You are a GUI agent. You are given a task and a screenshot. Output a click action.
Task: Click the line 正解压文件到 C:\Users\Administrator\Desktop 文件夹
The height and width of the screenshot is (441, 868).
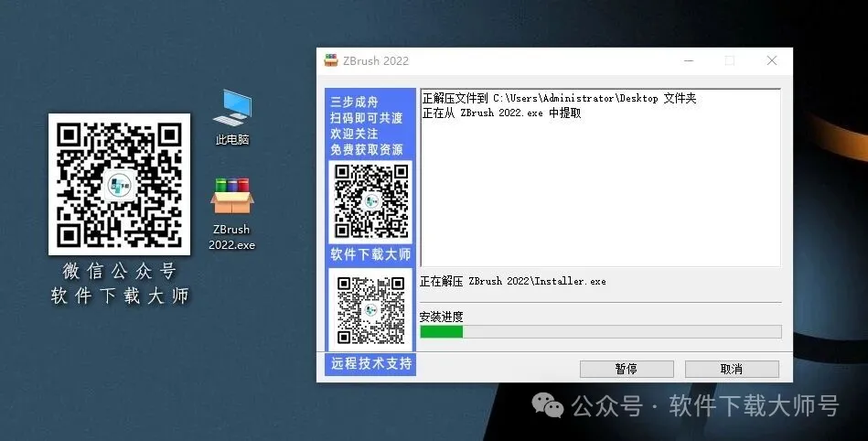click(x=559, y=99)
